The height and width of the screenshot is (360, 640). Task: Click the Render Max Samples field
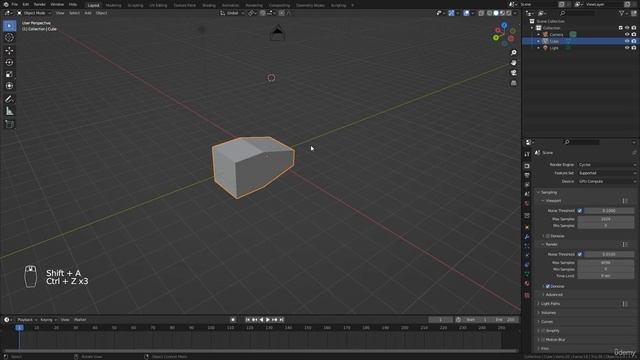pos(606,263)
